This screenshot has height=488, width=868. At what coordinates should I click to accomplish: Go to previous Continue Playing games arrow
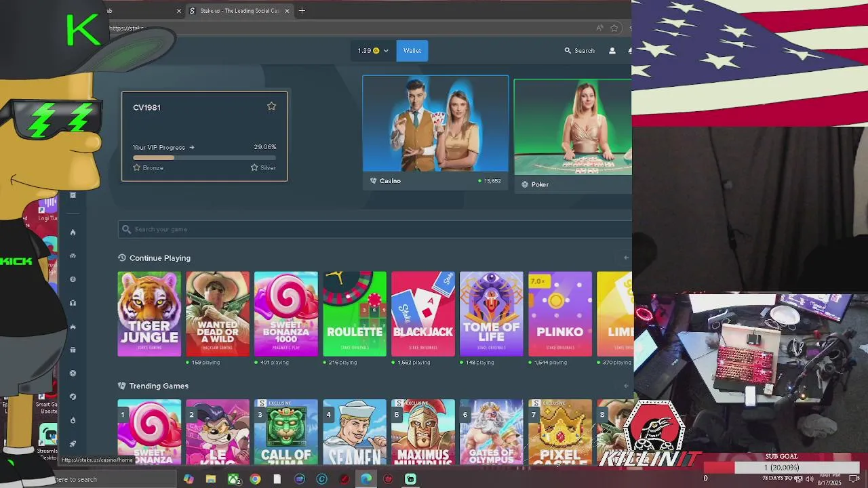pyautogui.click(x=626, y=258)
